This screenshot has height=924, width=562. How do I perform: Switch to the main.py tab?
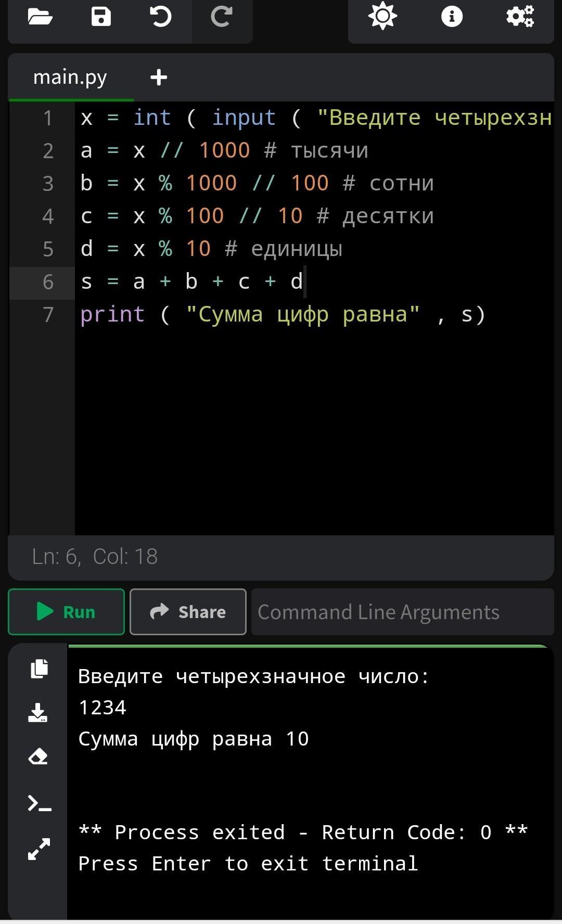70,78
